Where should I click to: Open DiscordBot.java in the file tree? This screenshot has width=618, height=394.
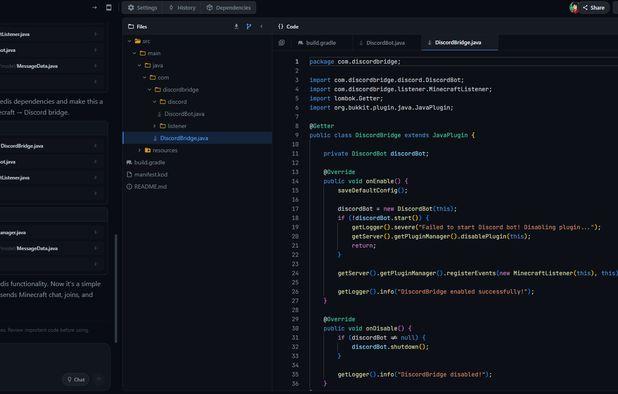[184, 114]
